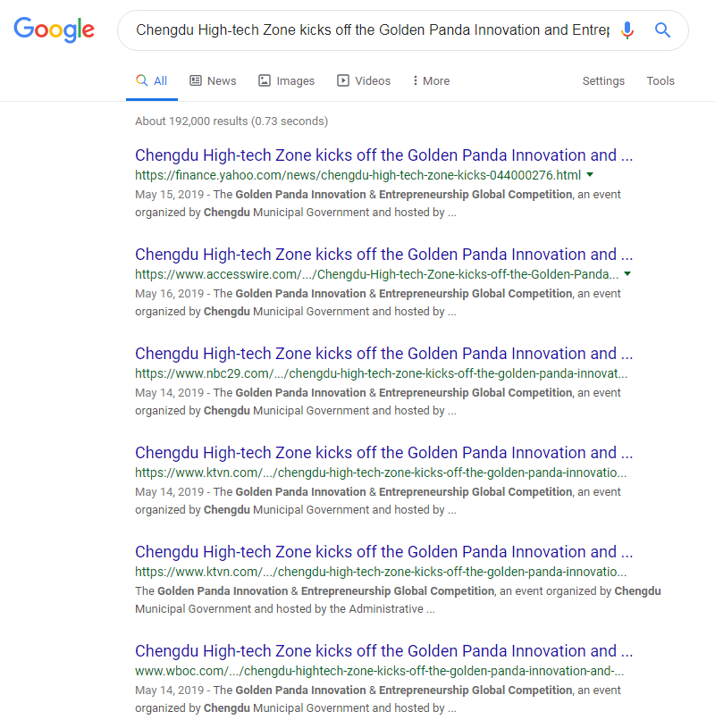
Task: Expand the More search categories menu
Action: tap(430, 80)
